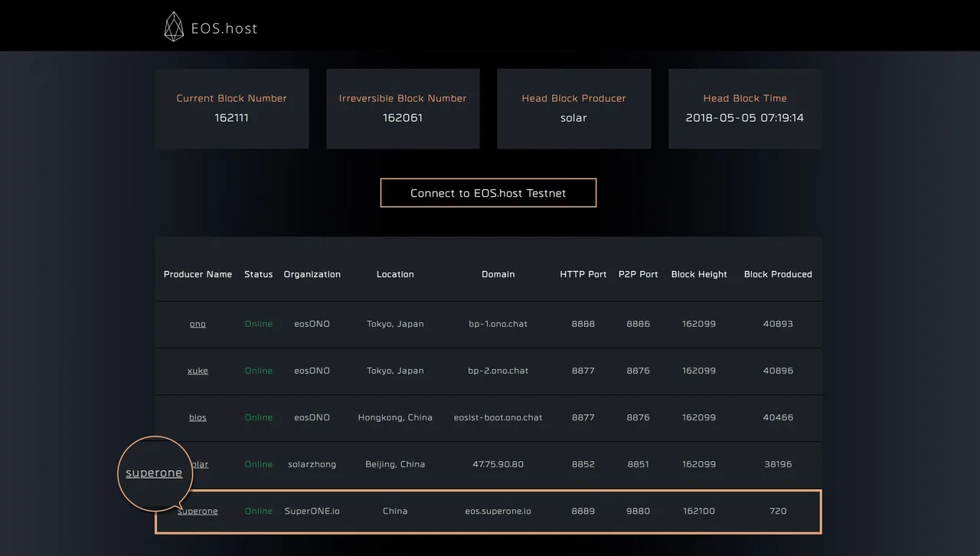Click the Head Block Time label

745,98
